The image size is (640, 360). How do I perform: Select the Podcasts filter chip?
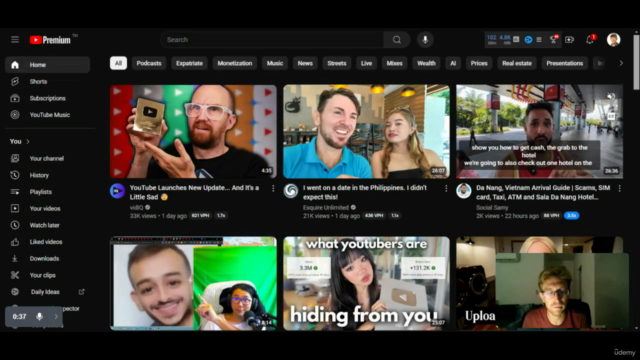click(149, 63)
